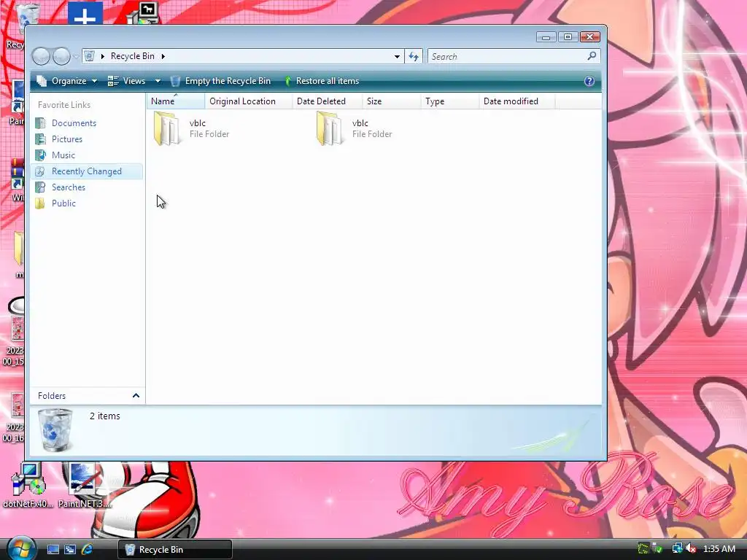Select the Recycle Bin breadcrumb in address bar
This screenshot has height=560, width=747.
coord(133,56)
